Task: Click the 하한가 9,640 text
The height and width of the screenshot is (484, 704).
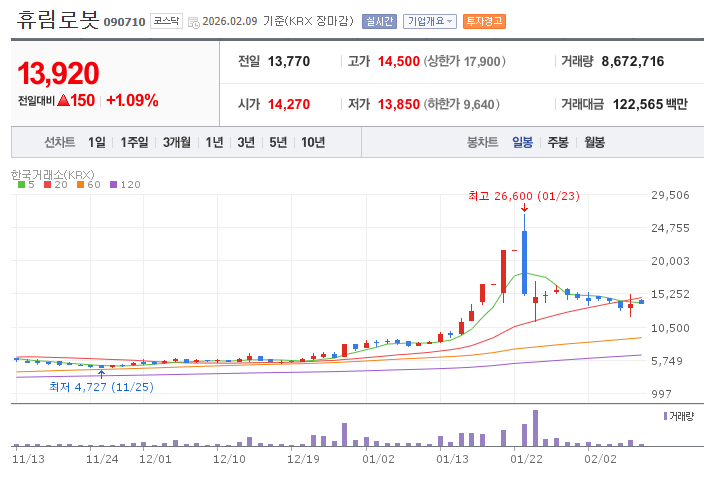Action: click(x=461, y=104)
